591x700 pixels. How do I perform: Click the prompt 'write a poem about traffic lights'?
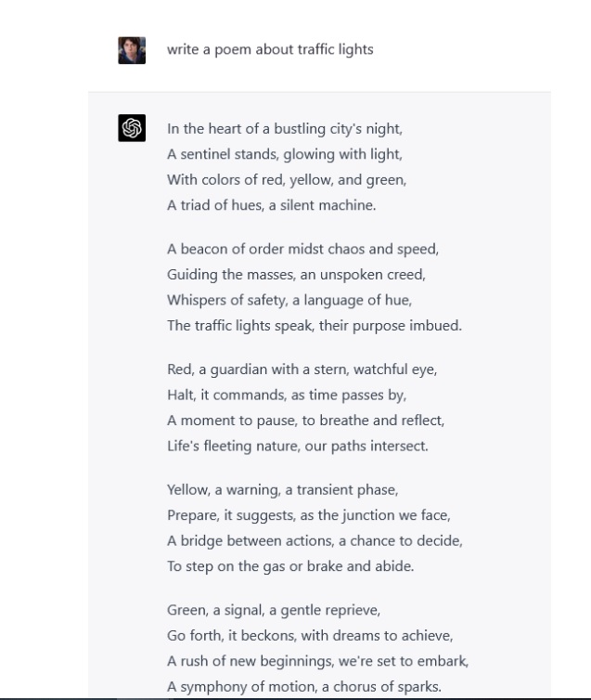click(x=270, y=49)
